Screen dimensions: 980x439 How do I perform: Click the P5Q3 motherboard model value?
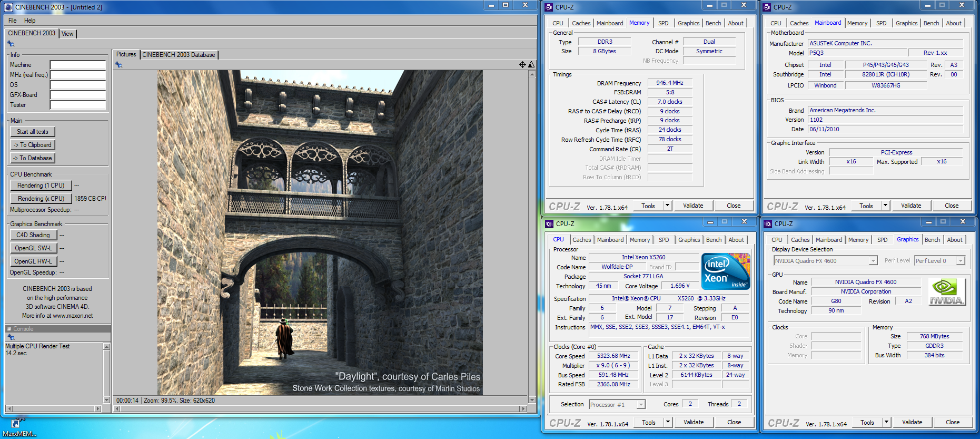[858, 53]
